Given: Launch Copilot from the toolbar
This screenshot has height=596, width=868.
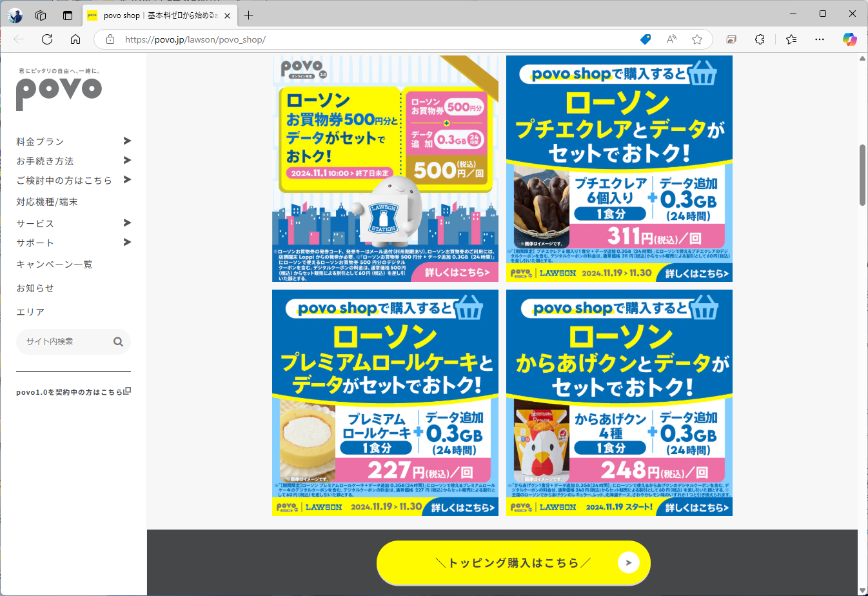Looking at the screenshot, I should coord(850,39).
